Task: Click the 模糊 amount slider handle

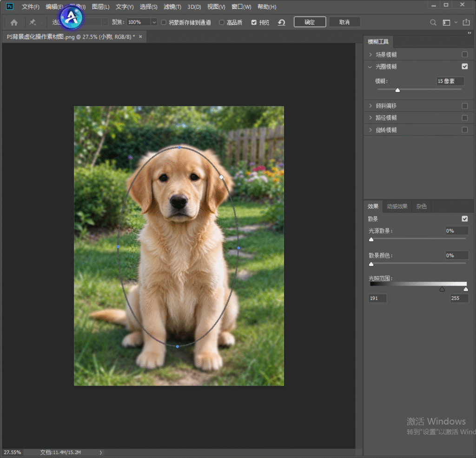Action: tap(397, 90)
